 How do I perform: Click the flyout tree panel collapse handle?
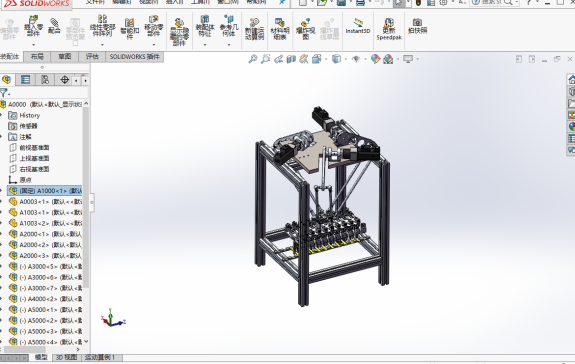point(92,202)
